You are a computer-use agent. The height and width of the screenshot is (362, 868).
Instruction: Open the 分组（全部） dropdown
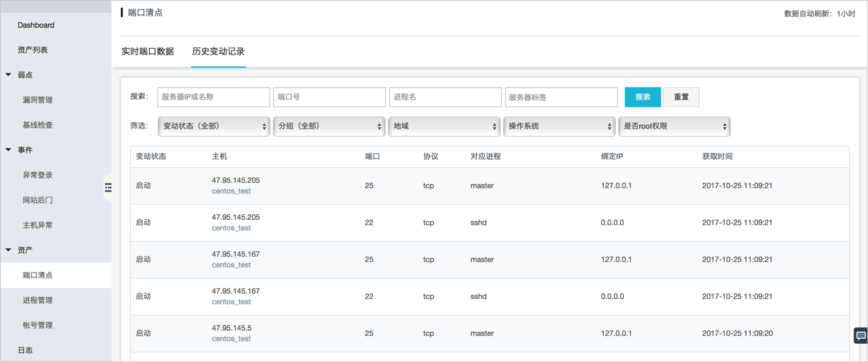pyautogui.click(x=329, y=126)
